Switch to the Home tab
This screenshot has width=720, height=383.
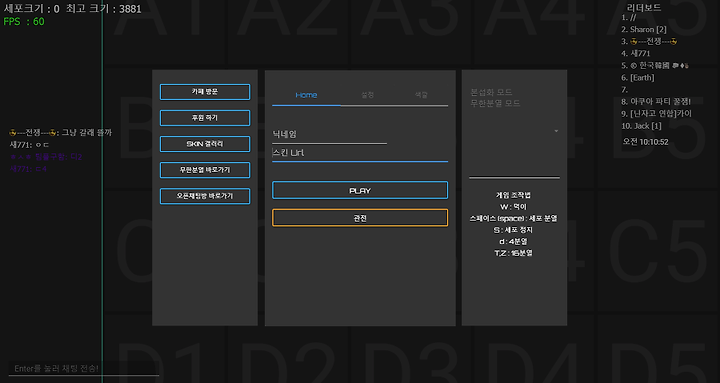(306, 95)
